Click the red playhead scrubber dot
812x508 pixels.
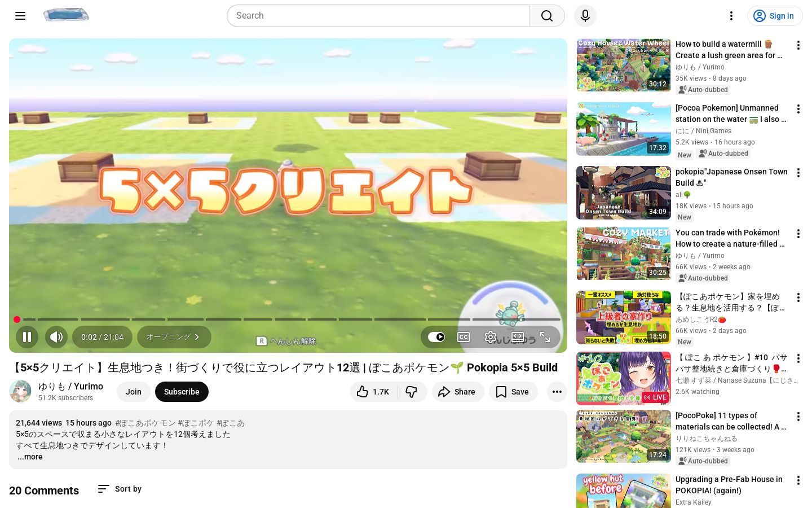coord(17,319)
